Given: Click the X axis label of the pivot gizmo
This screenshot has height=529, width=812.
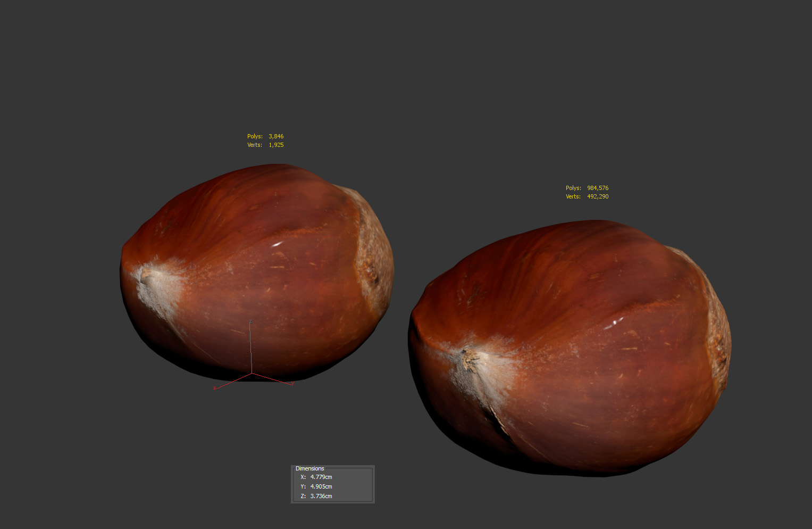Looking at the screenshot, I should click(214, 389).
